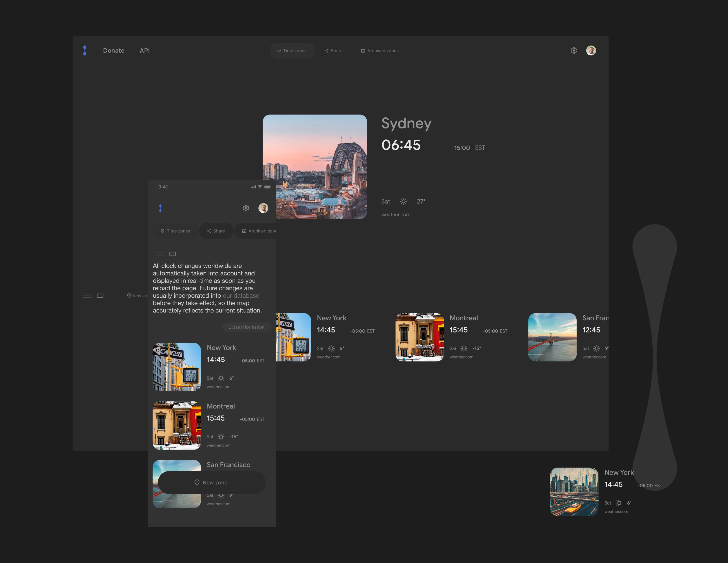Image resolution: width=728 pixels, height=563 pixels.
Task: Open settings via desktop gear icon
Action: [x=573, y=50]
